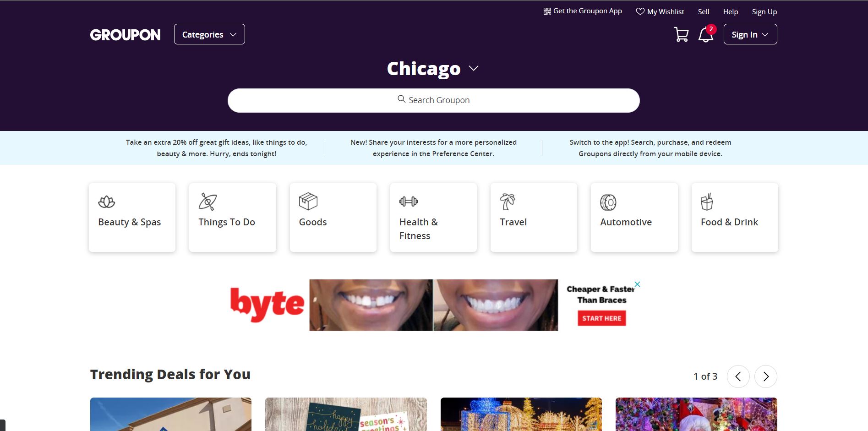
Task: Open the Sign In dropdown
Action: pyautogui.click(x=750, y=34)
